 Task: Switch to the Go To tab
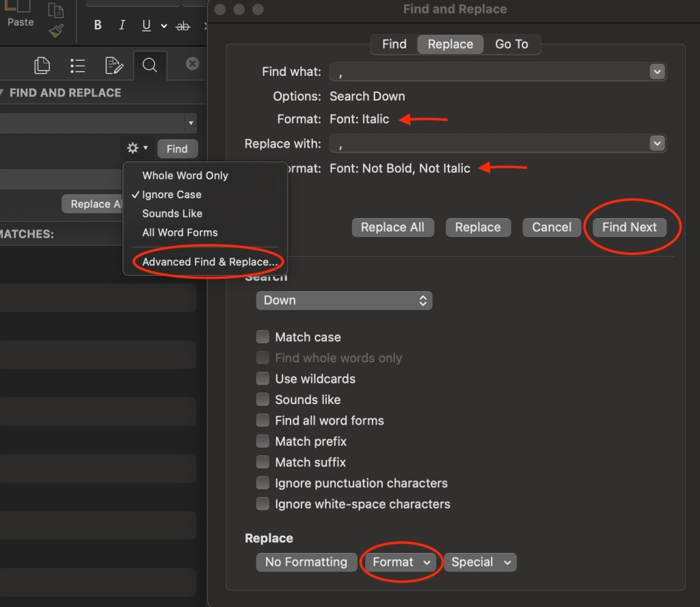pyautogui.click(x=511, y=44)
